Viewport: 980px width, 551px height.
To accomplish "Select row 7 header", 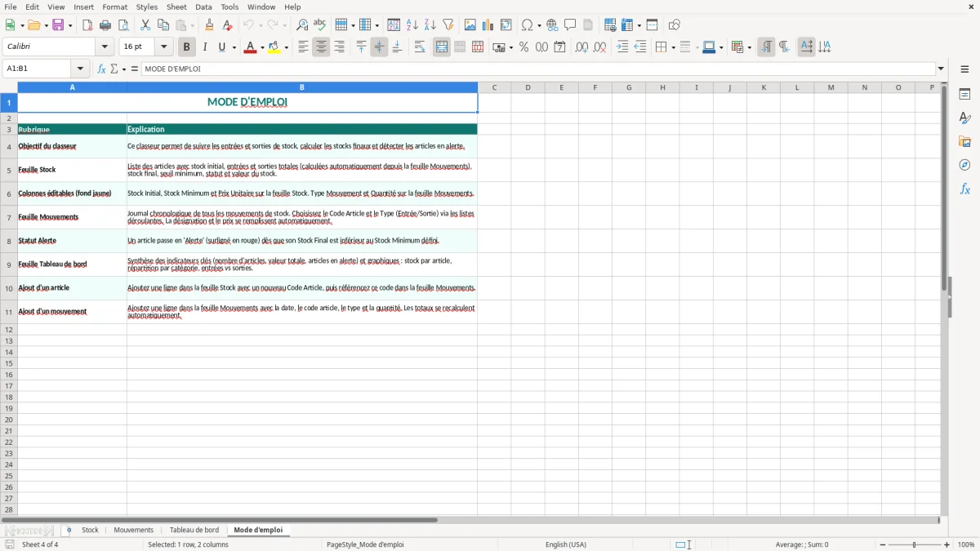I will click(9, 217).
